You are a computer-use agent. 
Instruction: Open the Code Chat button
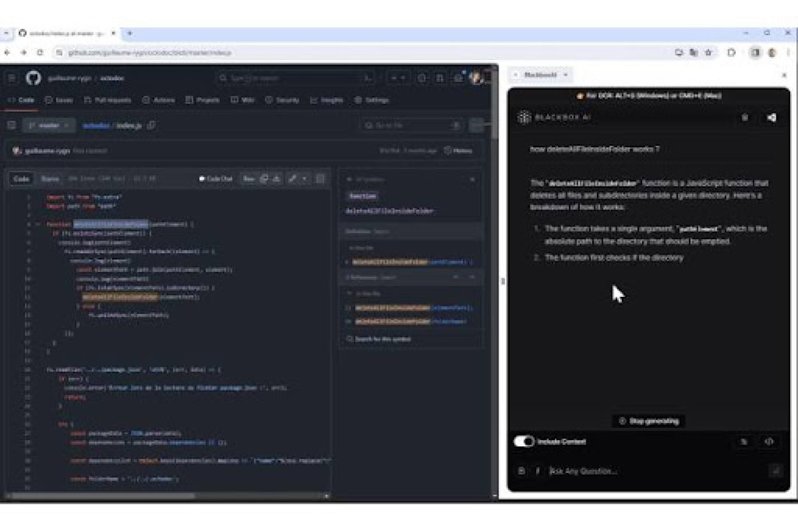[216, 179]
